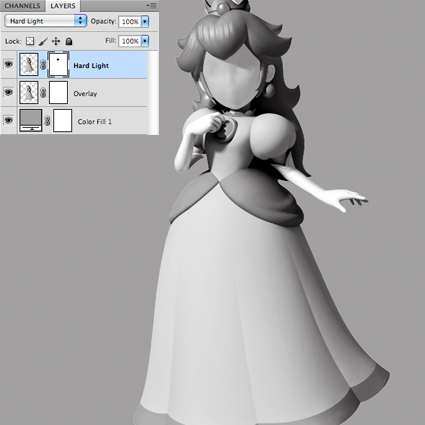This screenshot has height=425, width=425.
Task: Hide the Hard Light layer
Action: pos(8,64)
